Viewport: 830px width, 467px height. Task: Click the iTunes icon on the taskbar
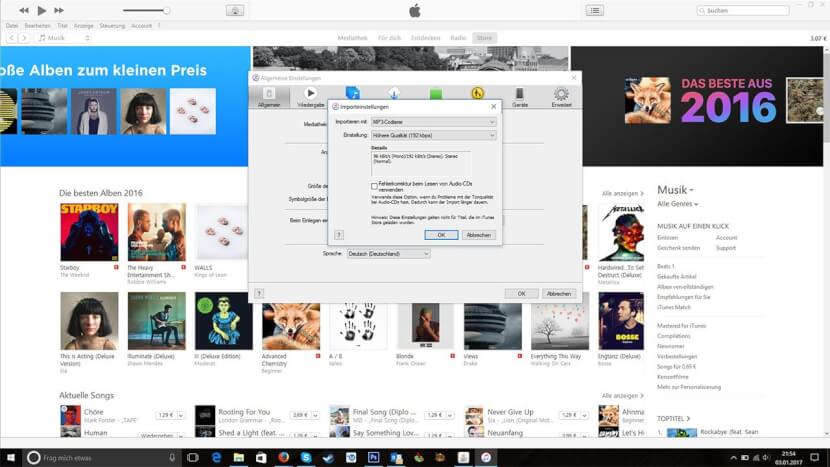coord(486,457)
